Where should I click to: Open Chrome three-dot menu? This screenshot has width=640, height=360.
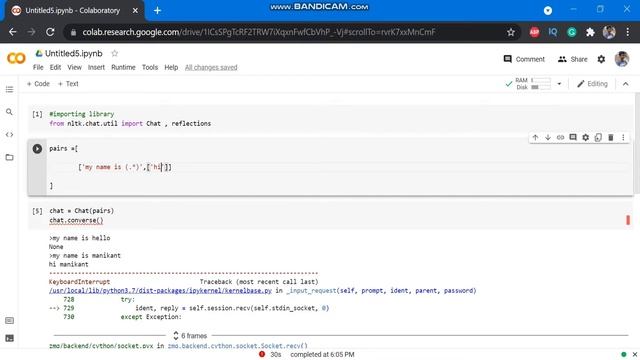coord(628,32)
